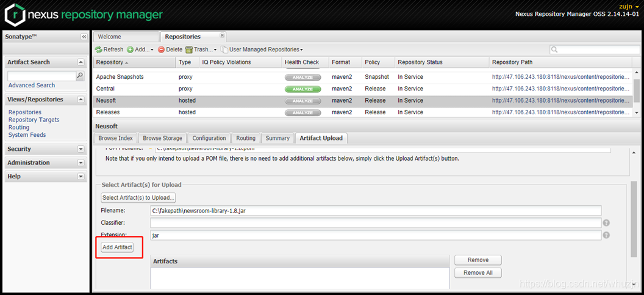Viewport: 644px width, 295px height.
Task: Collapse the Views/Repositories panel
Action: click(x=81, y=100)
